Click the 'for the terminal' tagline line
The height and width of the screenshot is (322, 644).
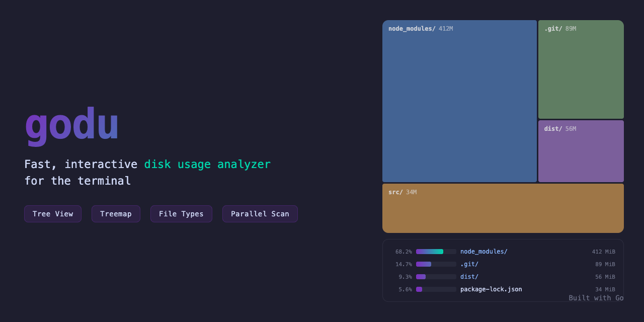(77, 181)
